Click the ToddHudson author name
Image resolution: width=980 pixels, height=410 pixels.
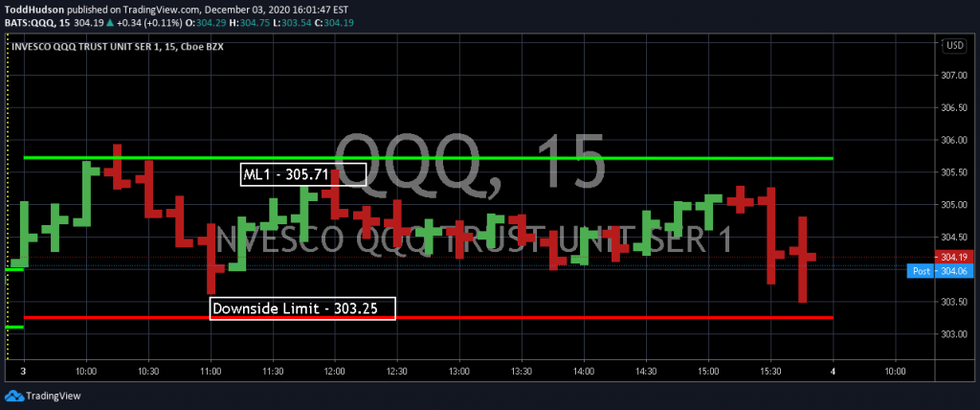pos(33,10)
